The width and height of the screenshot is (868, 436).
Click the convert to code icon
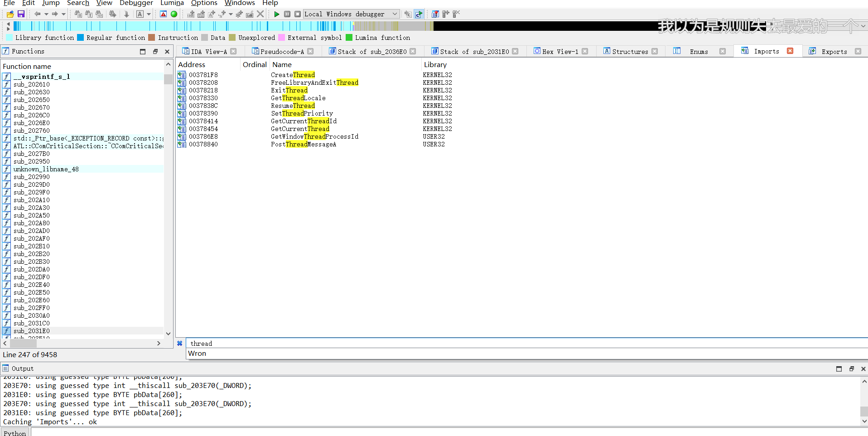click(x=191, y=14)
